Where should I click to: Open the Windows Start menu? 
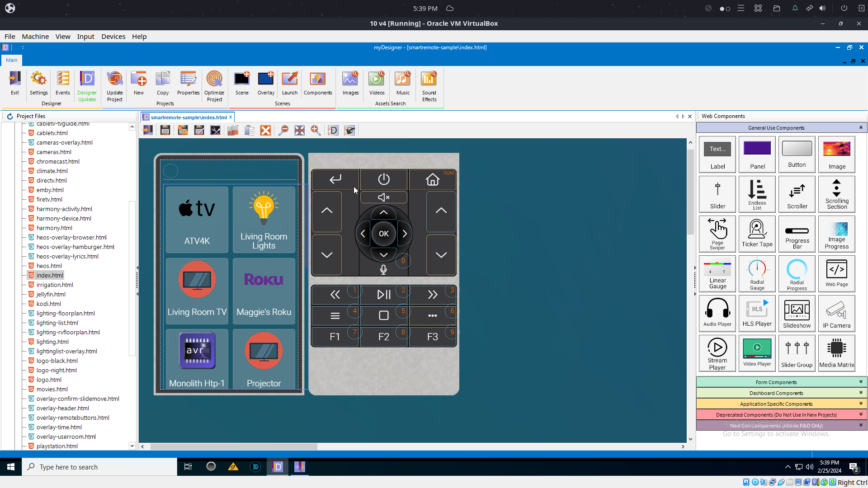coord(11,467)
